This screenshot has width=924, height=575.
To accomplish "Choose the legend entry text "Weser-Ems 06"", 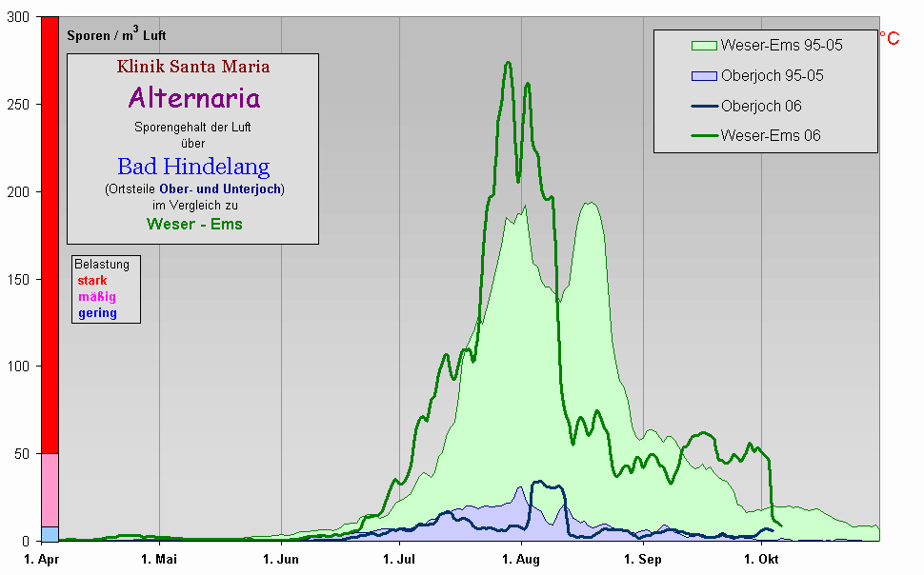I will click(771, 135).
